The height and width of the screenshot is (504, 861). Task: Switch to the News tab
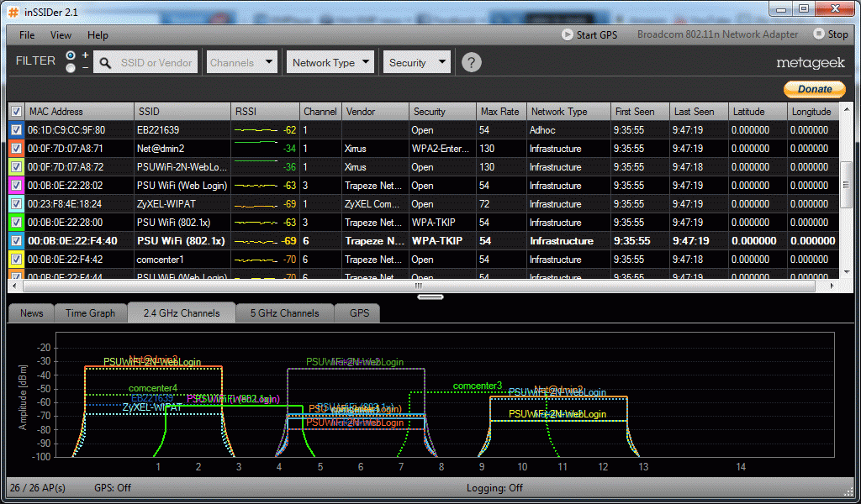(31, 313)
